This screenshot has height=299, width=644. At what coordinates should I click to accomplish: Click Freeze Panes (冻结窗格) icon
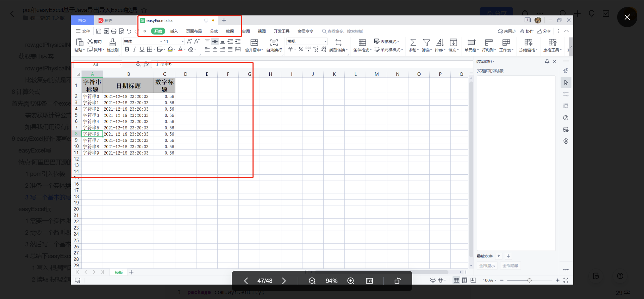tap(528, 42)
